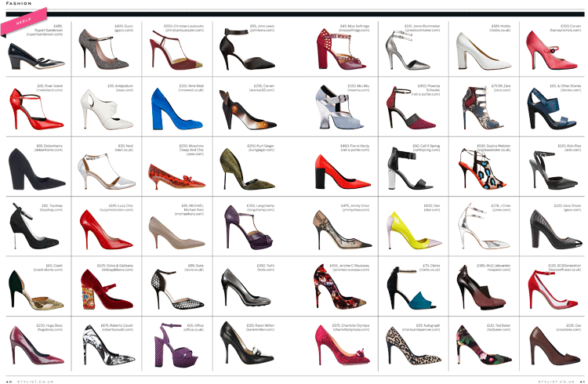Select the John Lewis black ankle-strap heel
The height and width of the screenshot is (384, 588).
point(247,49)
